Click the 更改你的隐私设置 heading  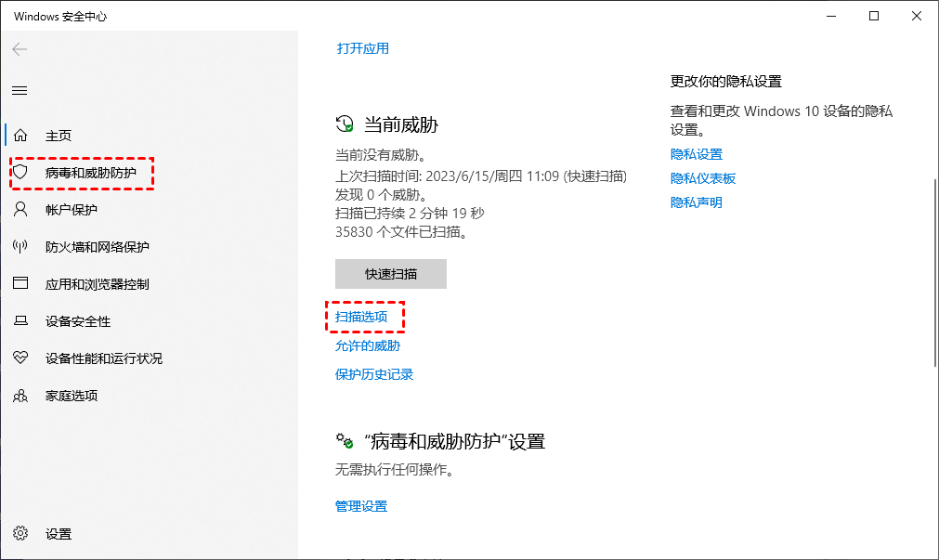pyautogui.click(x=725, y=82)
